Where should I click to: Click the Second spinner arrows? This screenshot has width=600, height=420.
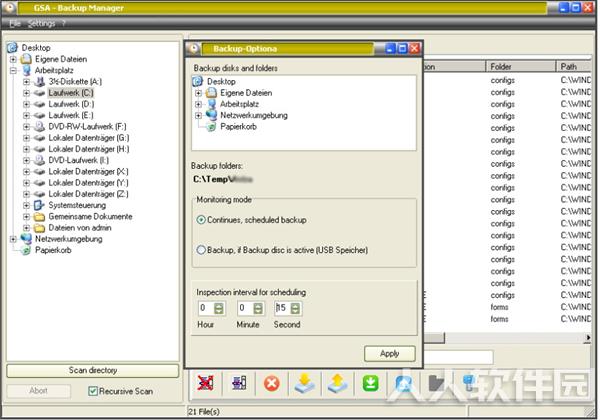coord(295,308)
